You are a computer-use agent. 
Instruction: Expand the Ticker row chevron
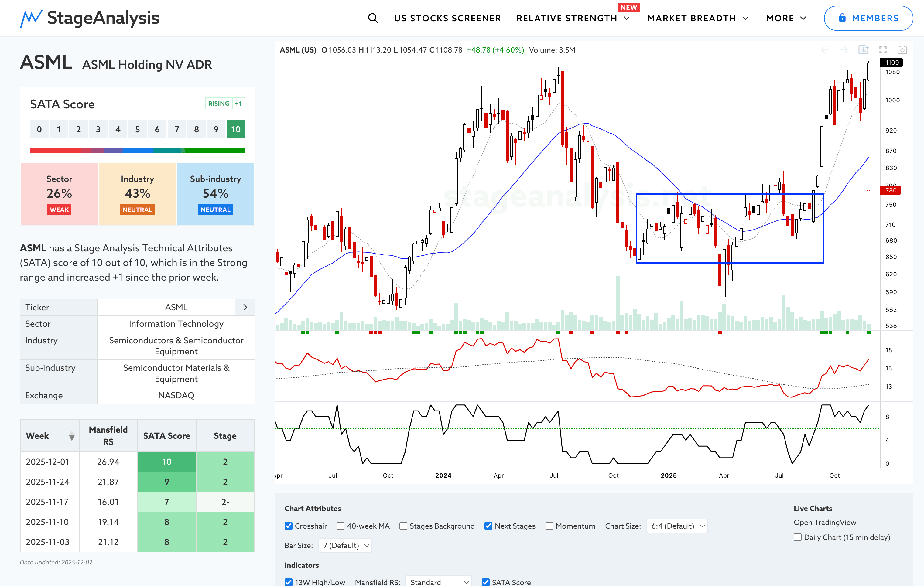pyautogui.click(x=245, y=307)
